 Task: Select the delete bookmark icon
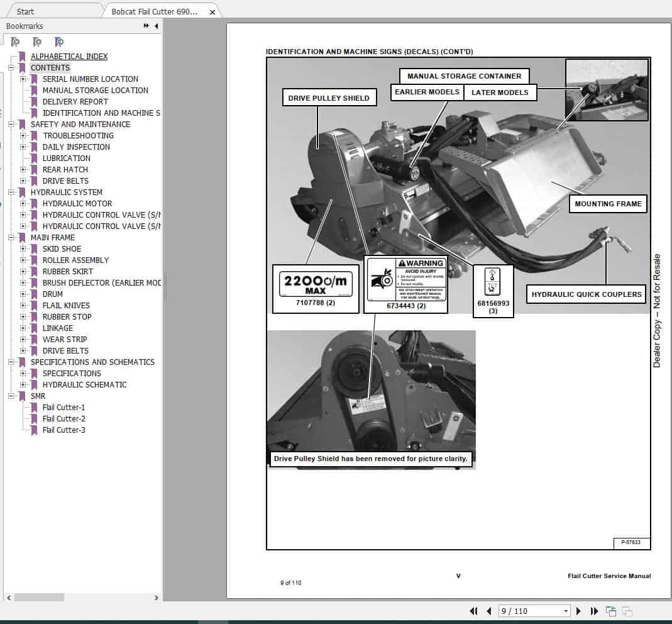click(15, 42)
